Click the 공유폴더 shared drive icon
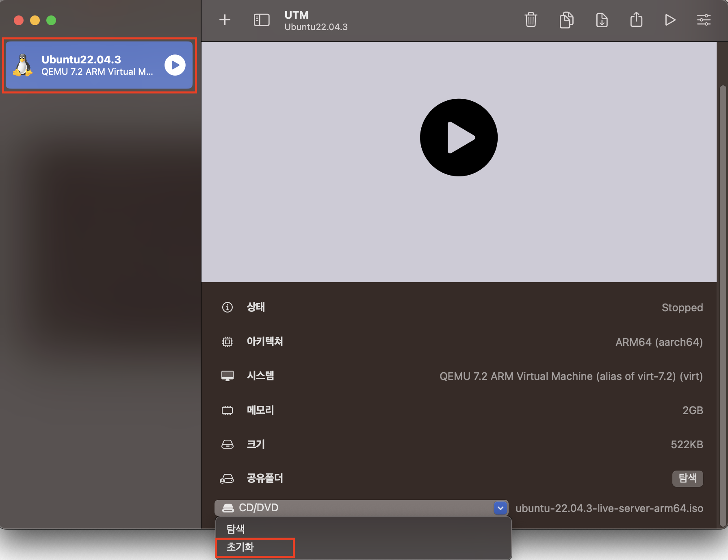 tap(227, 479)
